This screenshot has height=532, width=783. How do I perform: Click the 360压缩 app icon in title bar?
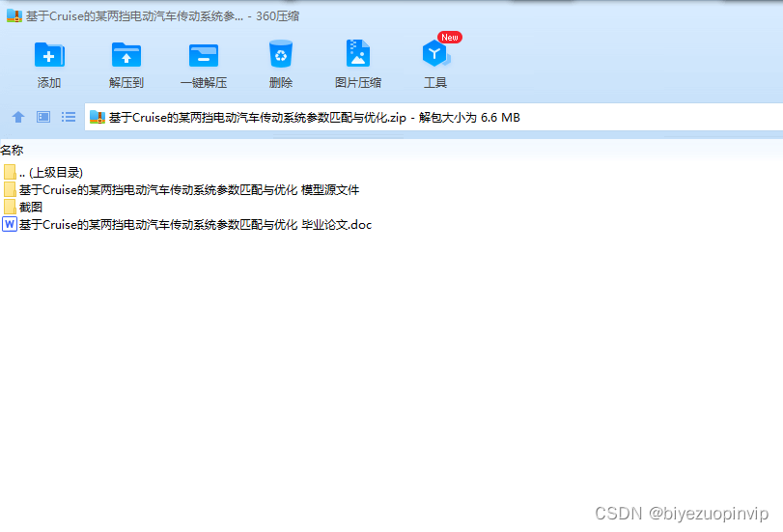(x=14, y=16)
